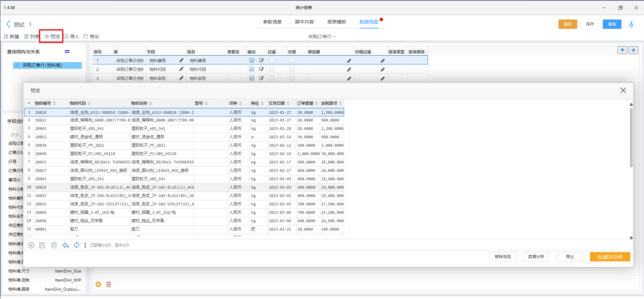Uncheck the 输出 checkbox for 物料代码
Viewport: 644px width, 299px height.
[252, 69]
